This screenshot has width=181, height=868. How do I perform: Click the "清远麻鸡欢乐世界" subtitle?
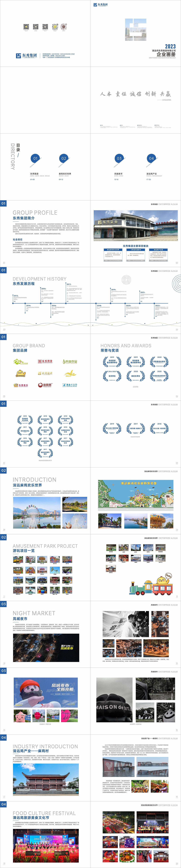click(27, 485)
